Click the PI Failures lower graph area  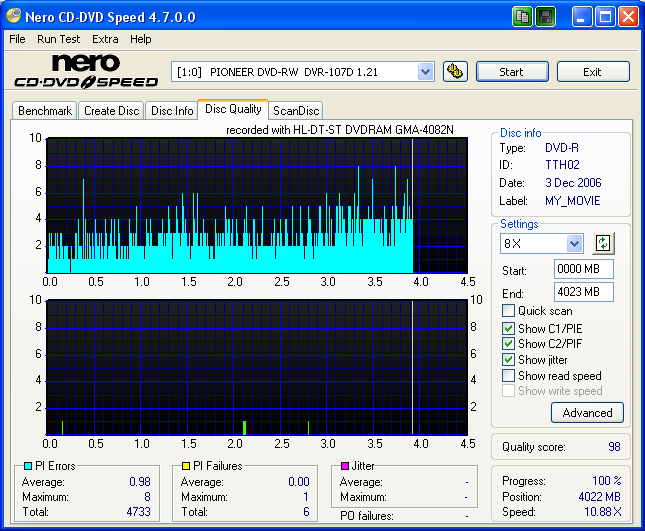pos(257,367)
